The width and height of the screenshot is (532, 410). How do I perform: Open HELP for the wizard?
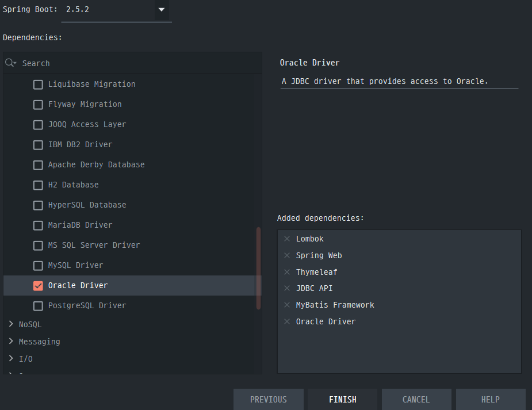491,400
